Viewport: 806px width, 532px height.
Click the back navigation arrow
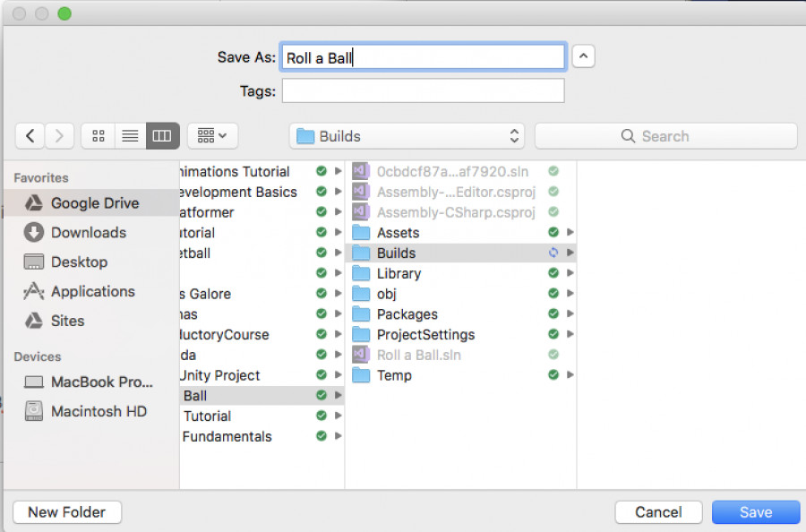30,136
